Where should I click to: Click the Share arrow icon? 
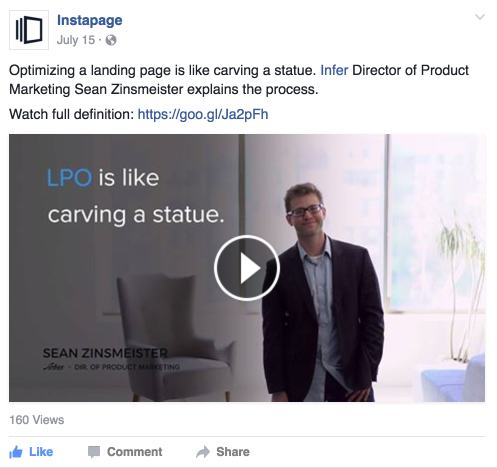[203, 452]
